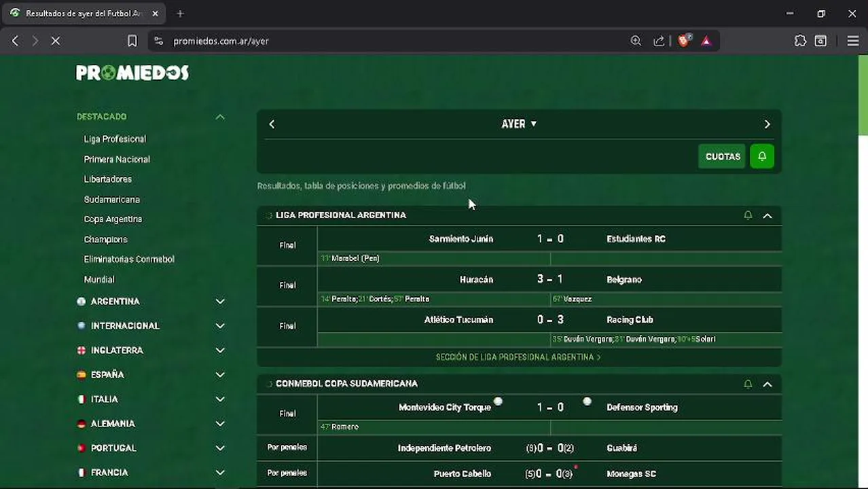The width and height of the screenshot is (868, 489).
Task: Click Alemania flag icon in sidebar
Action: [82, 424]
